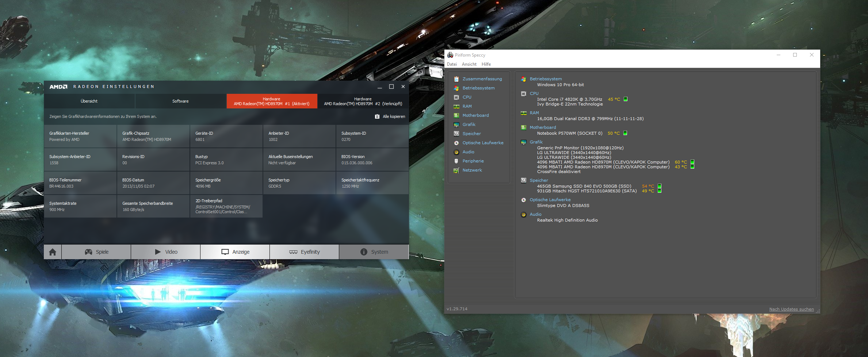The height and width of the screenshot is (357, 868).
Task: Click the BIOS-Version cell showing 015.036.000.006
Action: tap(372, 160)
